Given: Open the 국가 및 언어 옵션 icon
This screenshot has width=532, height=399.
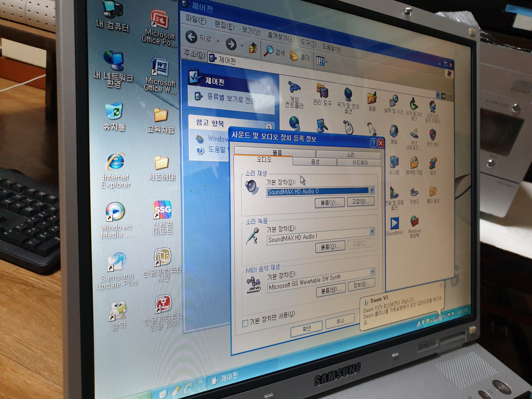Looking at the screenshot, I should click(x=348, y=100).
